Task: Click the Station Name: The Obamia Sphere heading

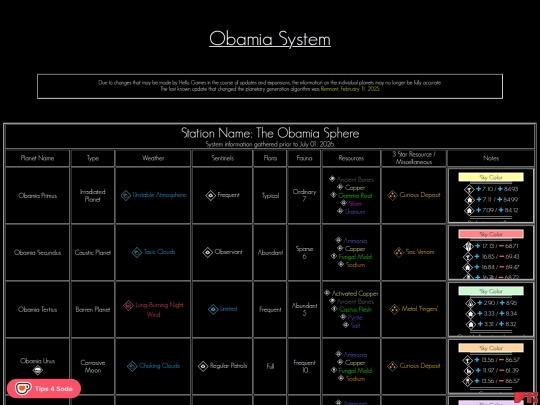Action: tap(270, 133)
